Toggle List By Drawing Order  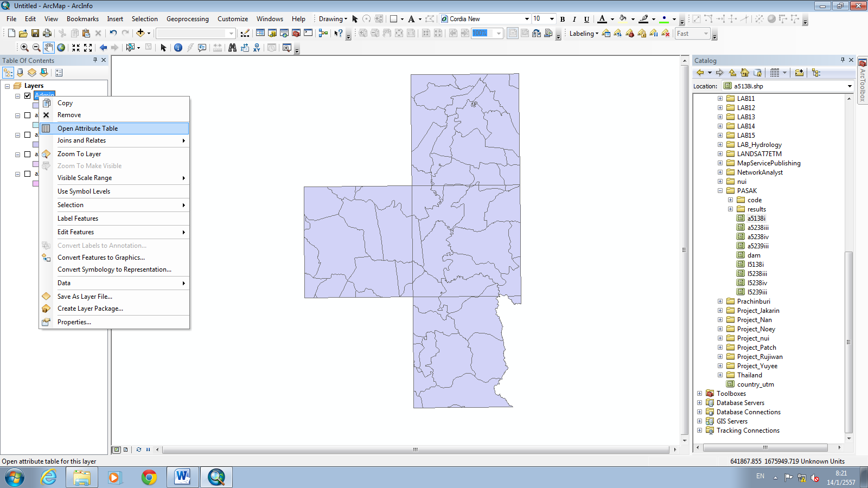click(8, 73)
